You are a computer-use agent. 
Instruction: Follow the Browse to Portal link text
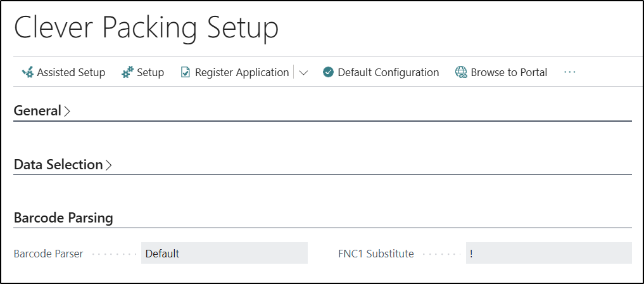pyautogui.click(x=509, y=73)
